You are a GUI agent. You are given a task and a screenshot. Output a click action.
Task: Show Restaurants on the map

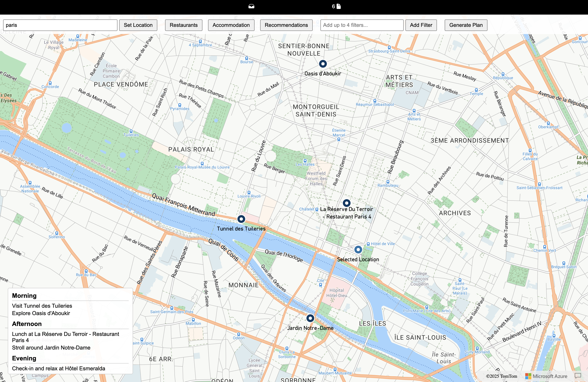183,25
